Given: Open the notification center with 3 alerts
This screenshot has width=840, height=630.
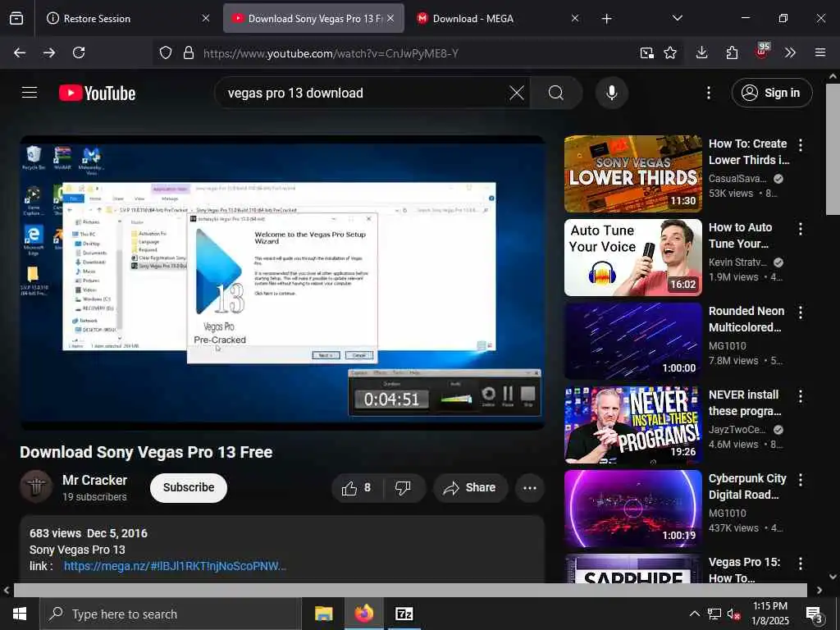Looking at the screenshot, I should [x=815, y=614].
